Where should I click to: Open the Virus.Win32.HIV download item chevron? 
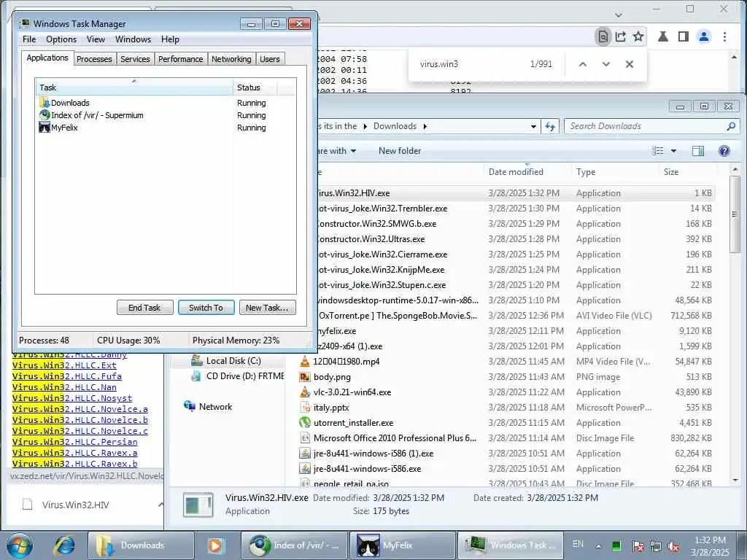pyautogui.click(x=160, y=505)
